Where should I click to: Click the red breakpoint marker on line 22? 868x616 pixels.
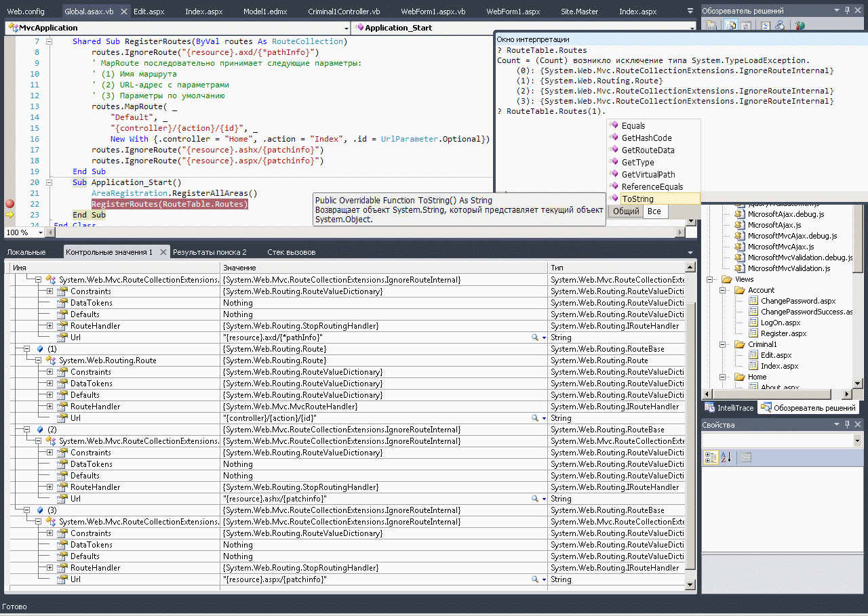[x=9, y=204]
